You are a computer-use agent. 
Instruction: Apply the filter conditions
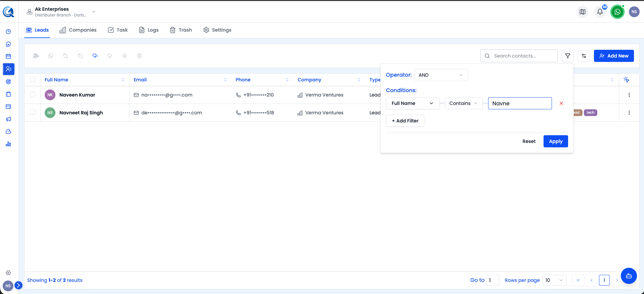pyautogui.click(x=556, y=141)
